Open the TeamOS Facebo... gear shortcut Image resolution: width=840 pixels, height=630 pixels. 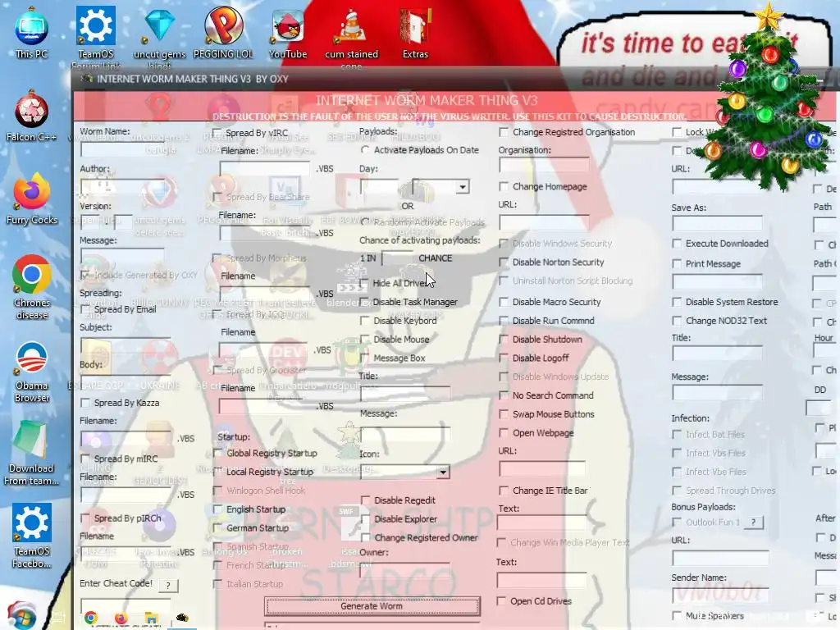tap(32, 536)
